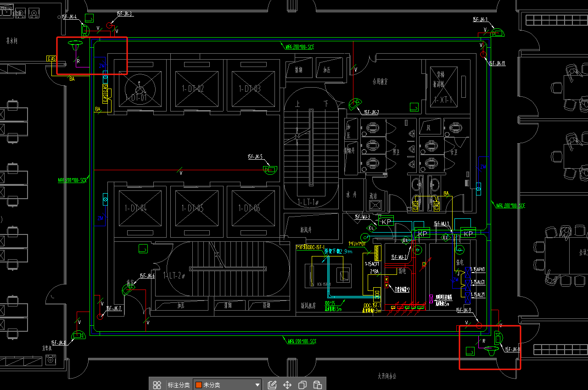The width and height of the screenshot is (588, 390).
Task: Open the four-squares grid menu in bottom toolbar
Action: (157, 385)
